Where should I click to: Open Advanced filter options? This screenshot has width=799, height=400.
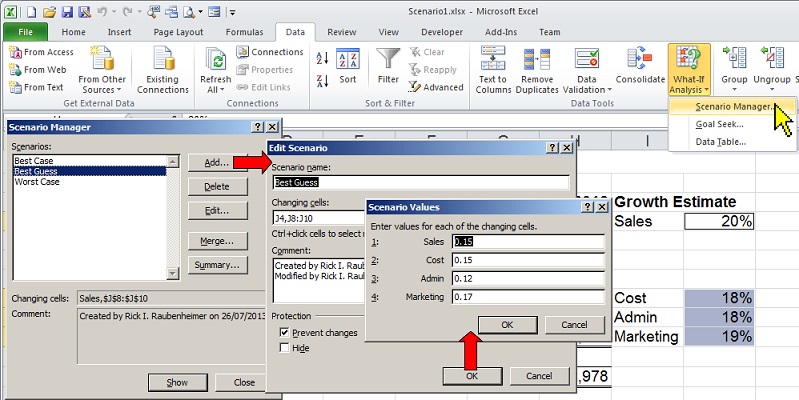pos(436,87)
